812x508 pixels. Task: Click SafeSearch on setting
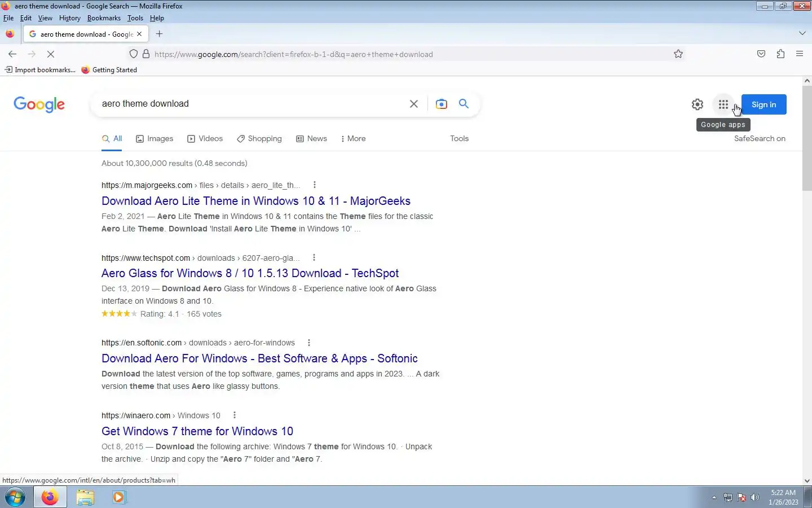760,139
